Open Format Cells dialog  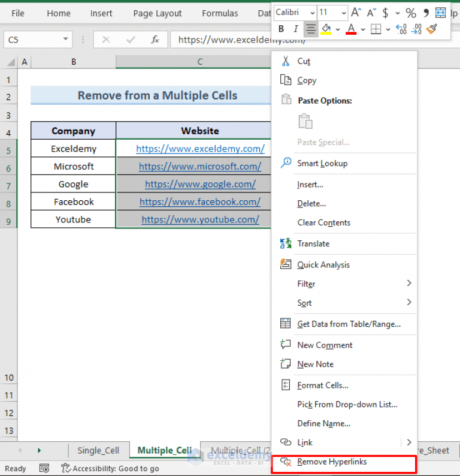[344, 385]
